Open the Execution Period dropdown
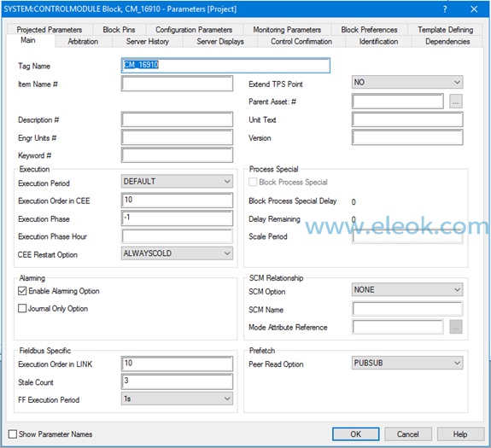The height and width of the screenshot is (448, 491). pos(177,182)
